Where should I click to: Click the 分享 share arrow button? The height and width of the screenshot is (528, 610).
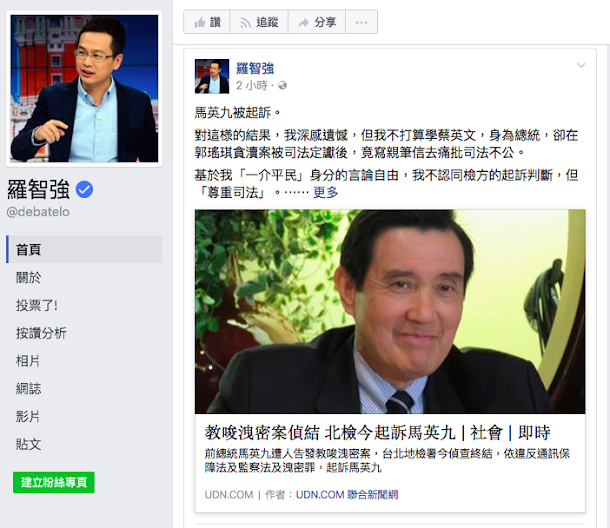click(x=317, y=22)
